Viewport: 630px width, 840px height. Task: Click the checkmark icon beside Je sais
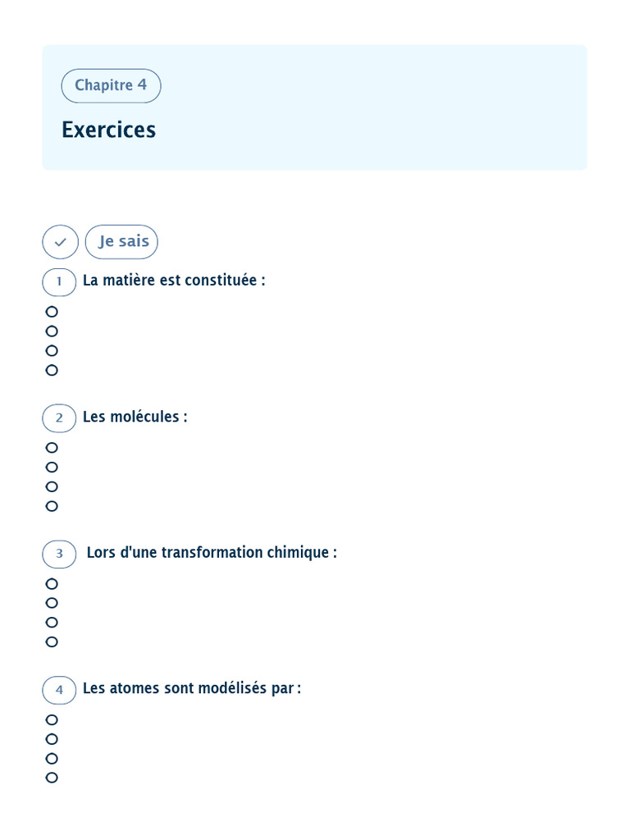[x=60, y=242]
